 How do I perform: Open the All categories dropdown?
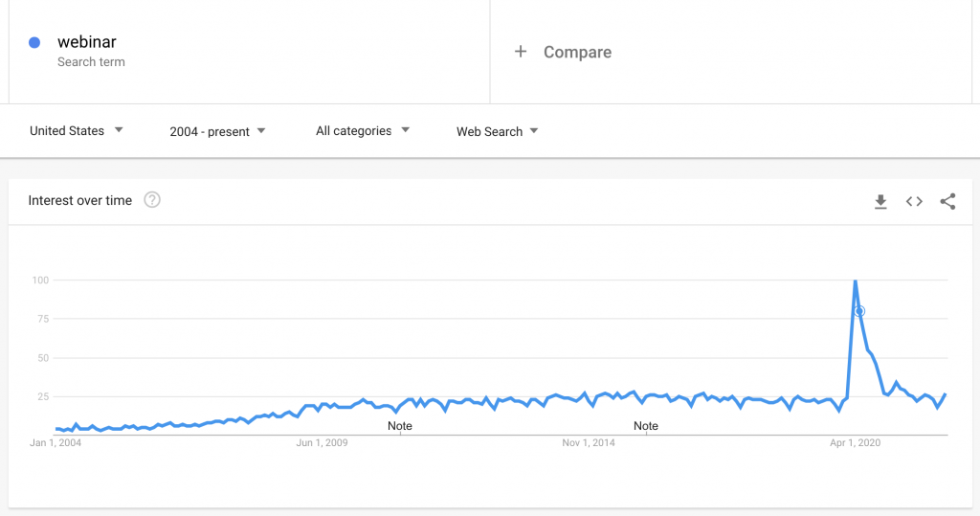tap(363, 131)
